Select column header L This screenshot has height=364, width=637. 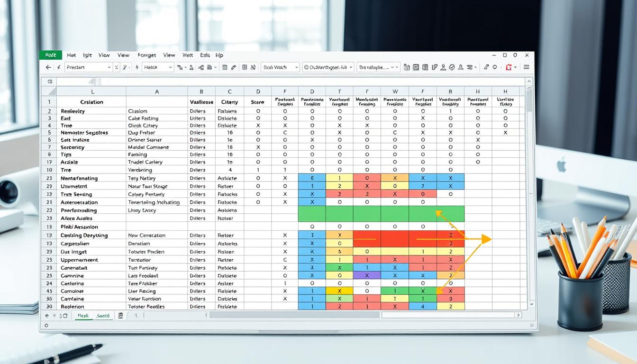pos(91,91)
